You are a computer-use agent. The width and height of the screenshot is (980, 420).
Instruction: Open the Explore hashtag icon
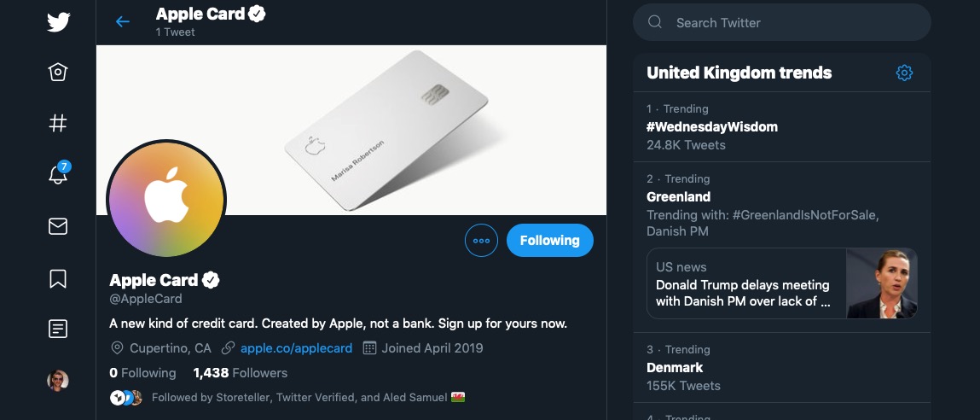(x=57, y=123)
